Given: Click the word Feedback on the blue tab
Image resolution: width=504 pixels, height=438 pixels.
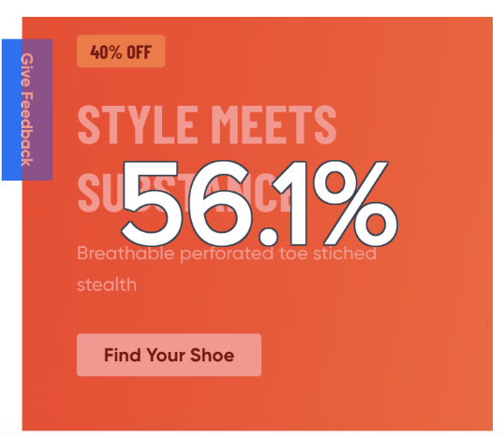Looking at the screenshot, I should (27, 129).
